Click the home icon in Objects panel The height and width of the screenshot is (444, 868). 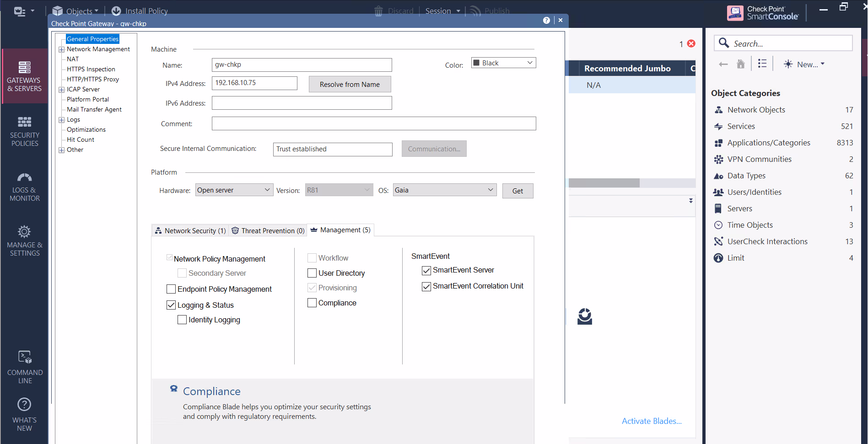tap(741, 64)
